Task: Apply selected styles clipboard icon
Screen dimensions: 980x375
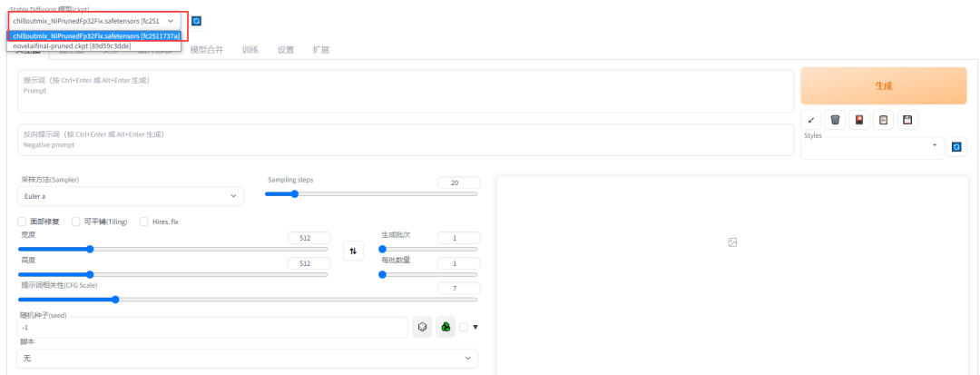Action: coord(883,120)
